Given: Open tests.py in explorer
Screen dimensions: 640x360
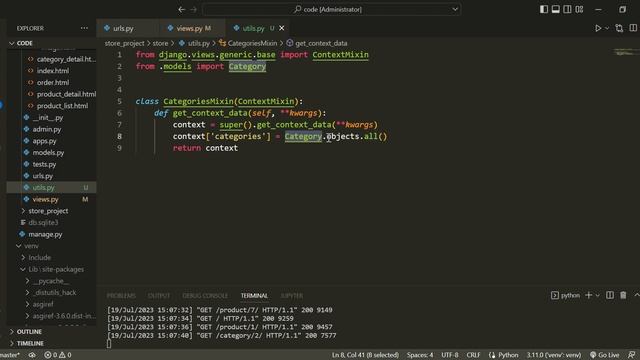Looking at the screenshot, I should pyautogui.click(x=44, y=164).
